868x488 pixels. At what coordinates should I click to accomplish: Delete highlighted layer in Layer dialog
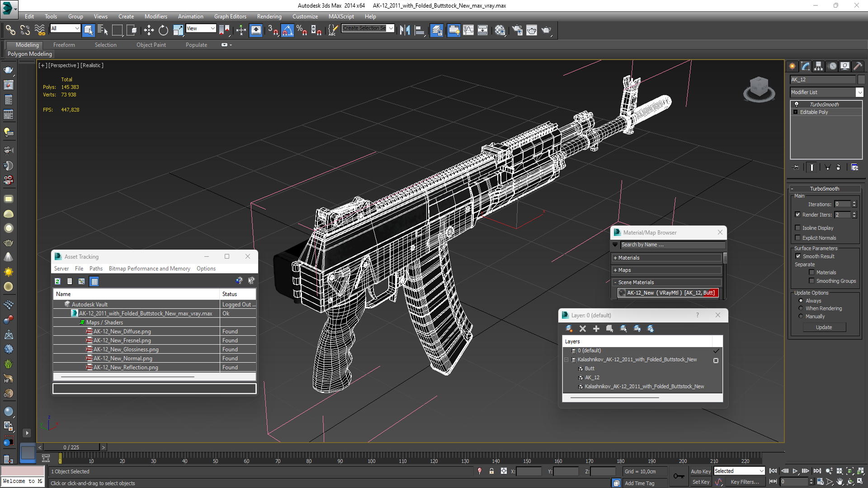(x=583, y=328)
